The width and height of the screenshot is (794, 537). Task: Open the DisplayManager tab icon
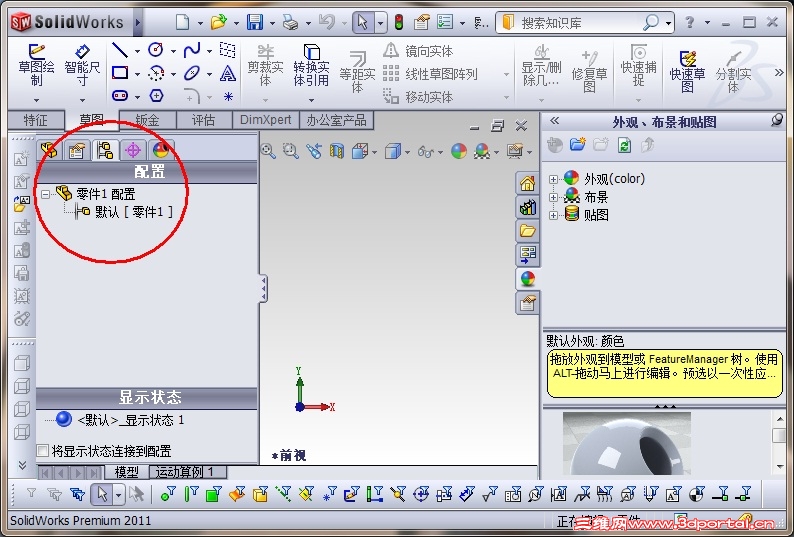[x=161, y=150]
